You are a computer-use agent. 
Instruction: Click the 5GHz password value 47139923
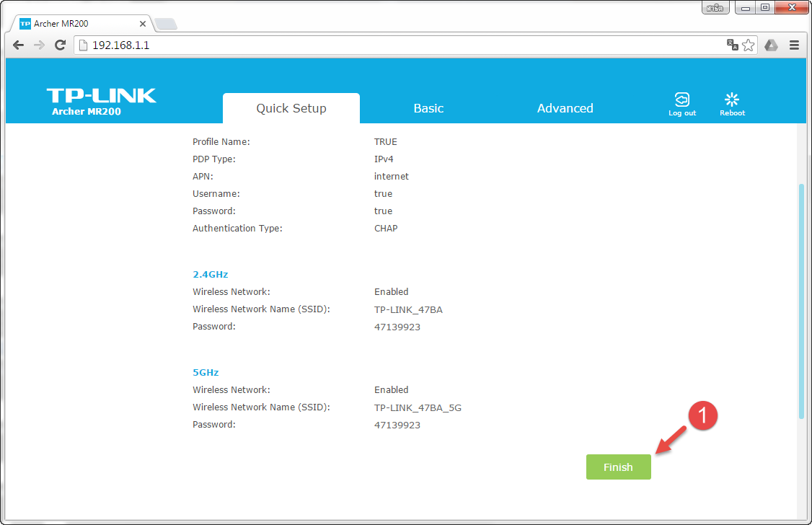tap(397, 425)
